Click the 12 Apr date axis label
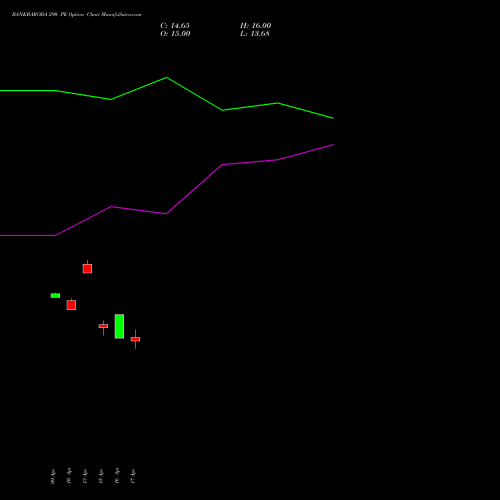The width and height of the screenshot is (500, 500). click(85, 477)
